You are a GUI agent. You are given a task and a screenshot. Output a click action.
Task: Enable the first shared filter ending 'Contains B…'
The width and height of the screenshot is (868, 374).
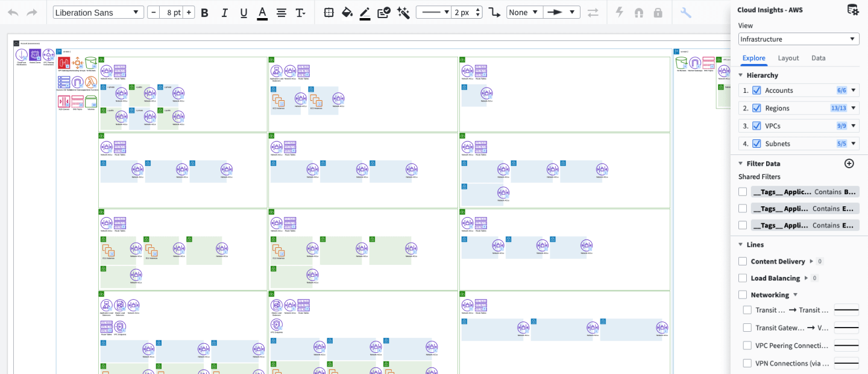tap(743, 192)
